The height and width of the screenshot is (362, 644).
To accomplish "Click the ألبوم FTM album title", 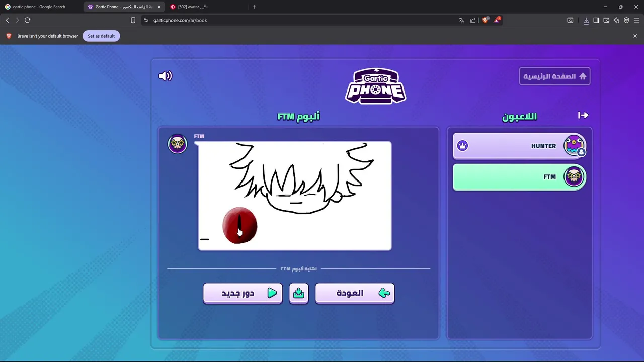I will [298, 116].
